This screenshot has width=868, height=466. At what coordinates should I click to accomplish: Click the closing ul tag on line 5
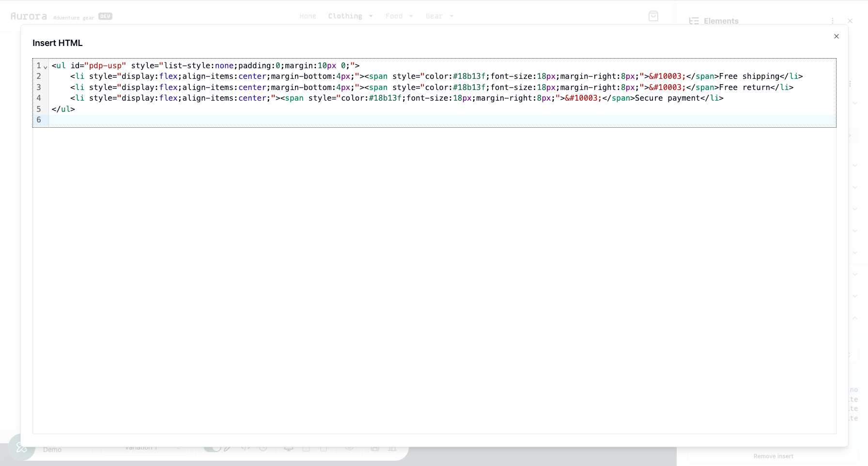(63, 109)
